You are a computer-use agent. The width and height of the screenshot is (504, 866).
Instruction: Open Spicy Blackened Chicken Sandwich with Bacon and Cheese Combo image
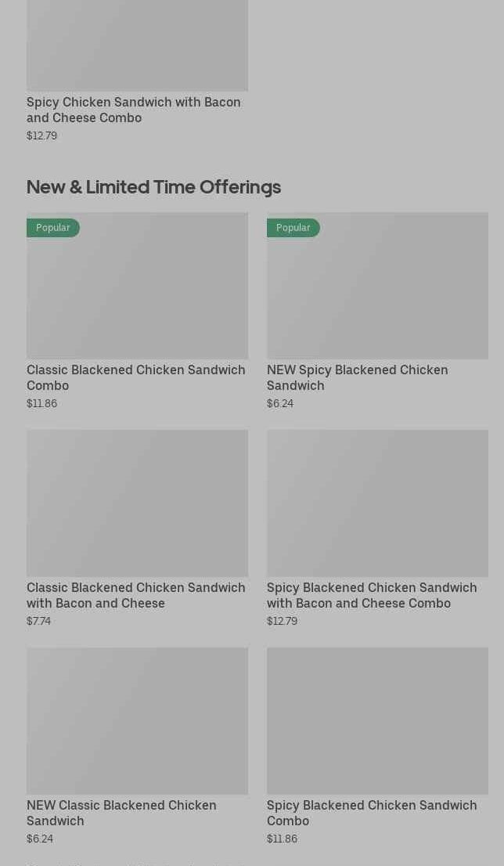(377, 503)
